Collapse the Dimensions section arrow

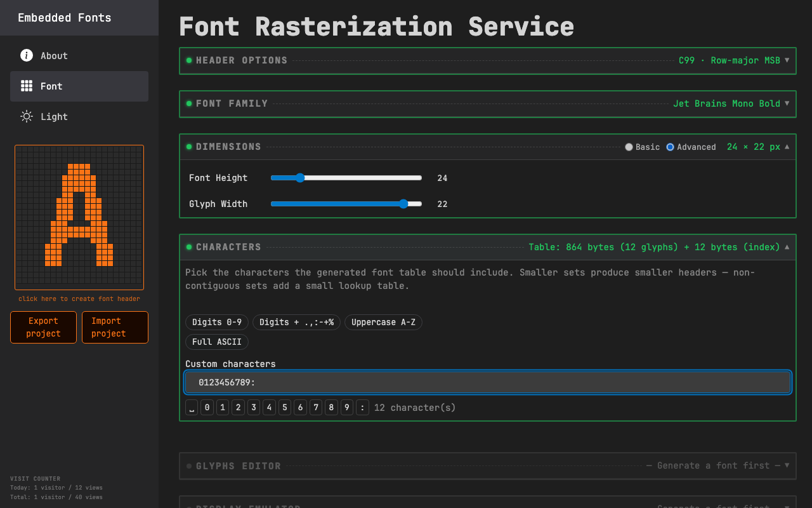pyautogui.click(x=787, y=147)
